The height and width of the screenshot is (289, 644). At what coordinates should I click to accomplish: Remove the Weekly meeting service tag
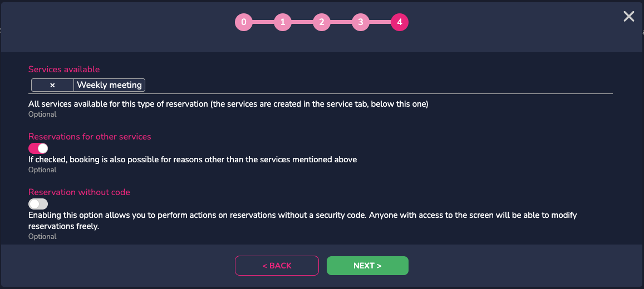click(x=52, y=85)
